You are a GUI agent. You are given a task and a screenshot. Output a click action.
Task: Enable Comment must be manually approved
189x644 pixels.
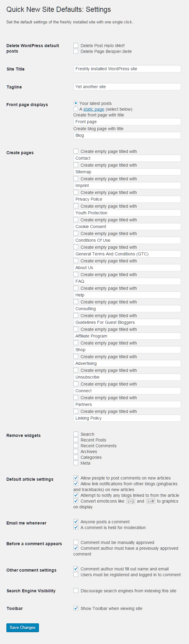tap(76, 542)
